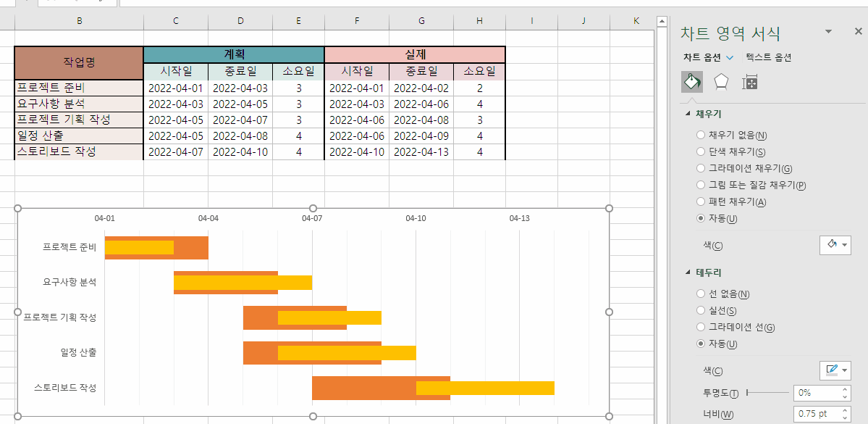Click the 일정 산출 table cell
The image size is (868, 424).
coord(79,136)
